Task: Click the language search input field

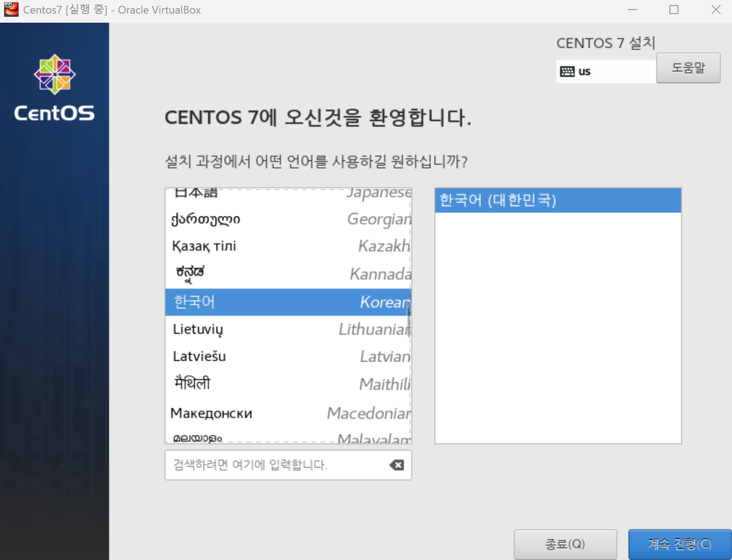Action: pyautogui.click(x=288, y=465)
